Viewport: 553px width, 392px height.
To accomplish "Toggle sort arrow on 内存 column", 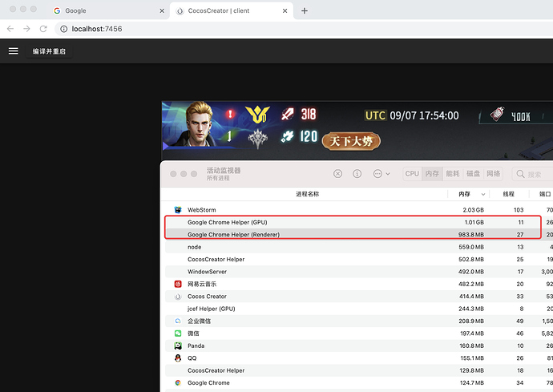I will 483,195.
